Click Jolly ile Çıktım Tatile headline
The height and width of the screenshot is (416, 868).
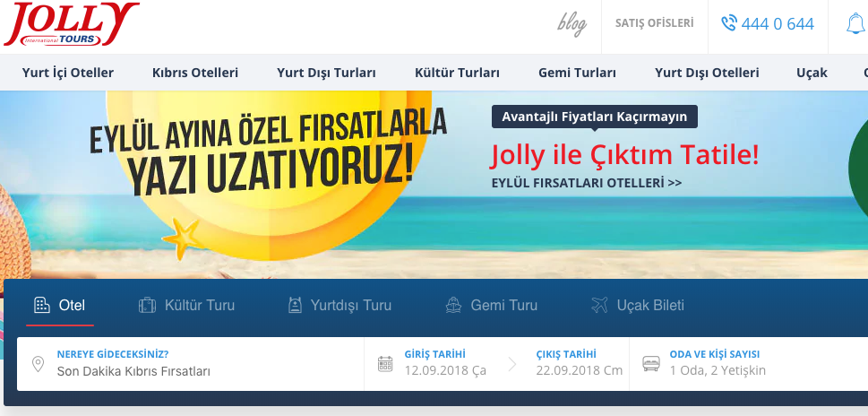pos(624,155)
